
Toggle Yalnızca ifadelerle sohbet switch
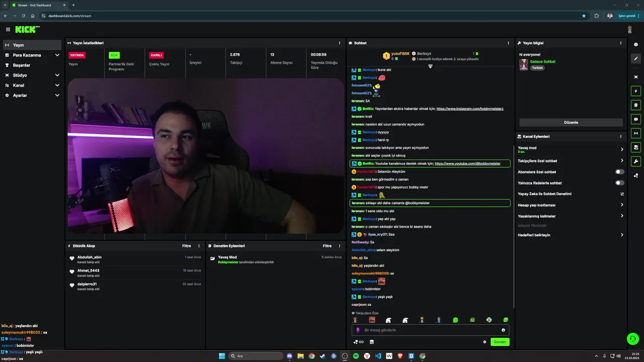coord(620,183)
